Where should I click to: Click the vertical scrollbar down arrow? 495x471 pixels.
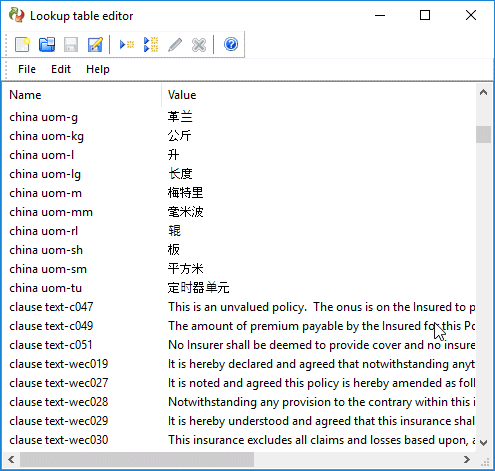[x=484, y=443]
